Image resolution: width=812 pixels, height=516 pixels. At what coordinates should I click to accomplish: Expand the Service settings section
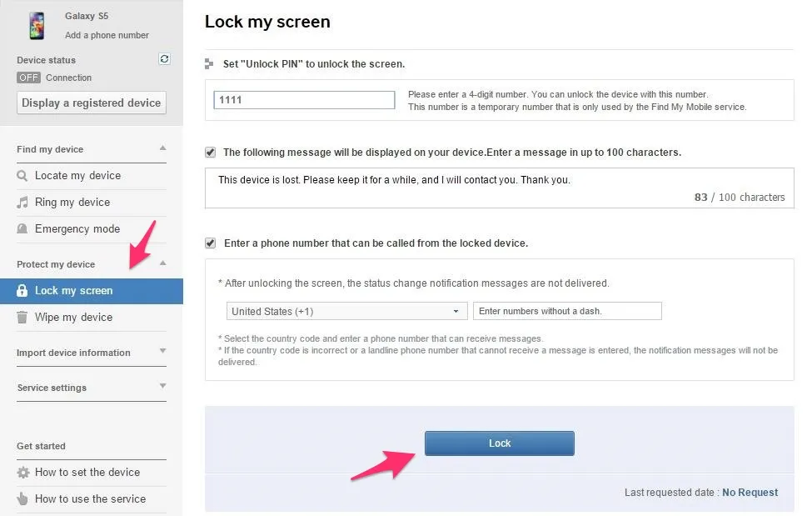point(162,386)
